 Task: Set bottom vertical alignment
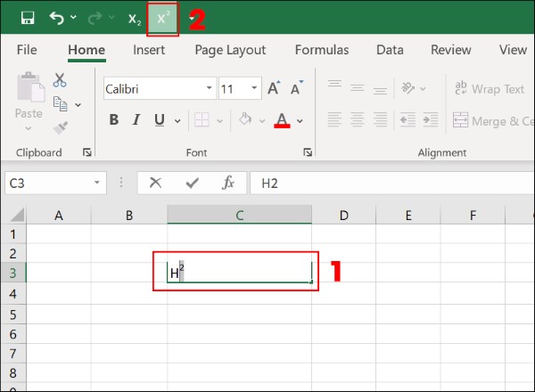[x=380, y=91]
